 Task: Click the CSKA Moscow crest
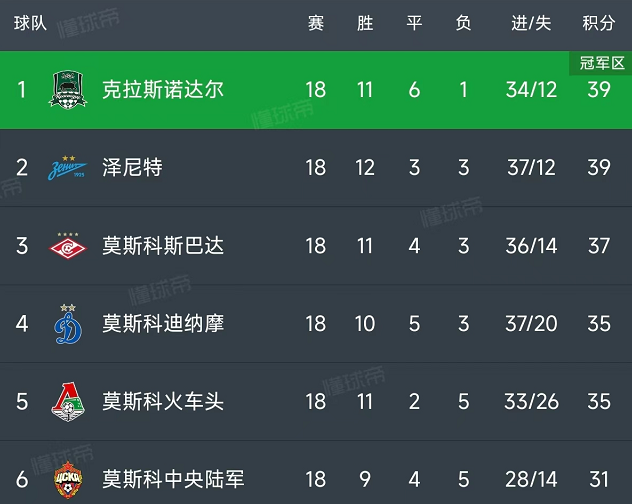68,478
